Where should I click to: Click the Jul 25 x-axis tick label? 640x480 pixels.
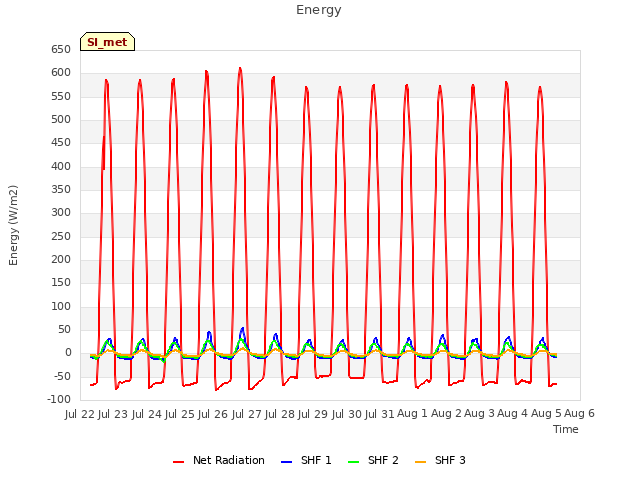click(x=180, y=414)
